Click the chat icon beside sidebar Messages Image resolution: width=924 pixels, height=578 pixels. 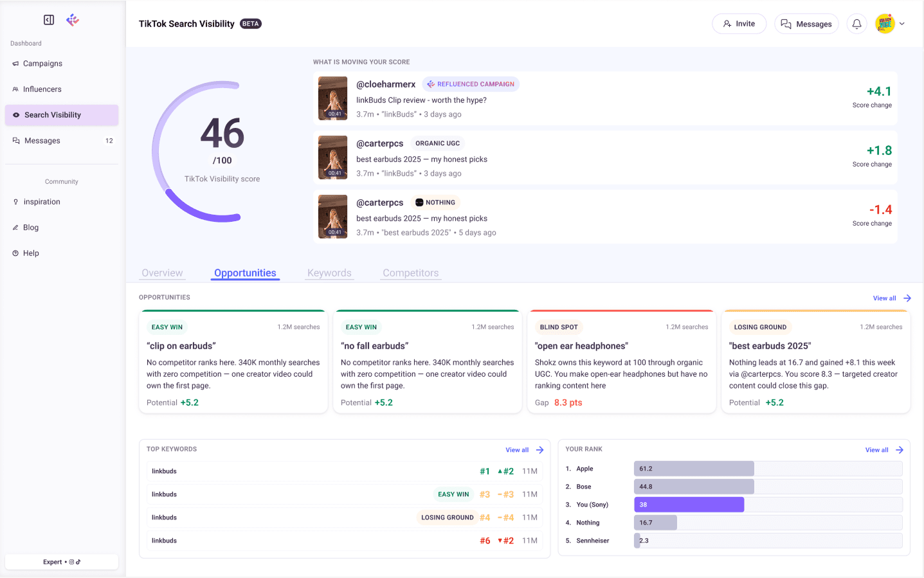pyautogui.click(x=16, y=141)
